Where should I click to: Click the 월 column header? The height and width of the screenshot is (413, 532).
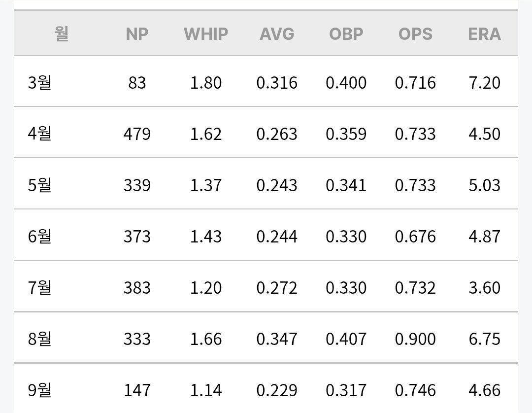pos(62,34)
